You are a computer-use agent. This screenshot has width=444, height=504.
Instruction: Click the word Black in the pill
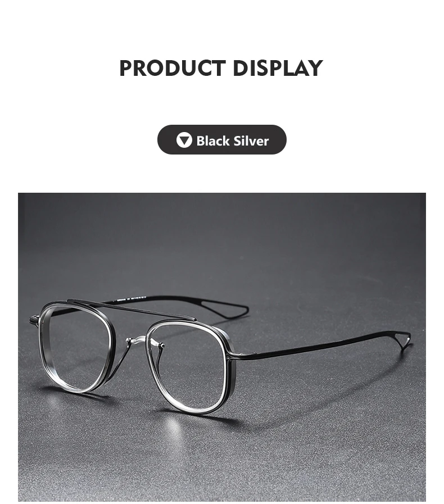click(213, 141)
